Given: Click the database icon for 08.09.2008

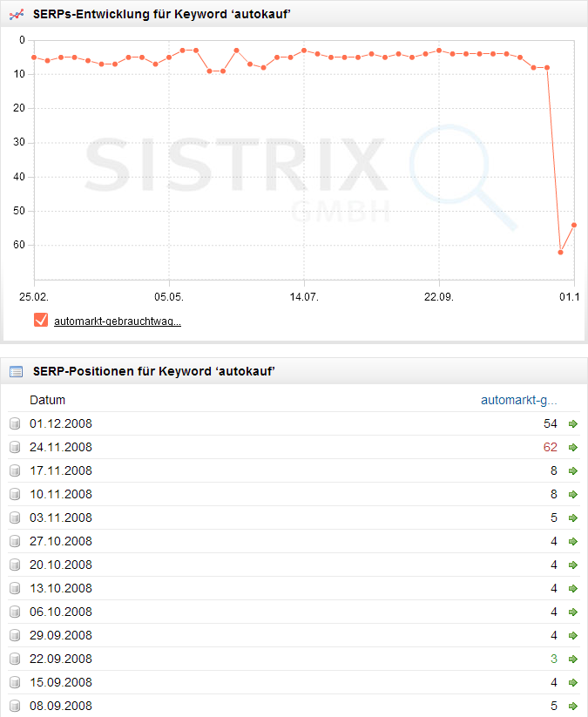Looking at the screenshot, I should [x=15, y=707].
